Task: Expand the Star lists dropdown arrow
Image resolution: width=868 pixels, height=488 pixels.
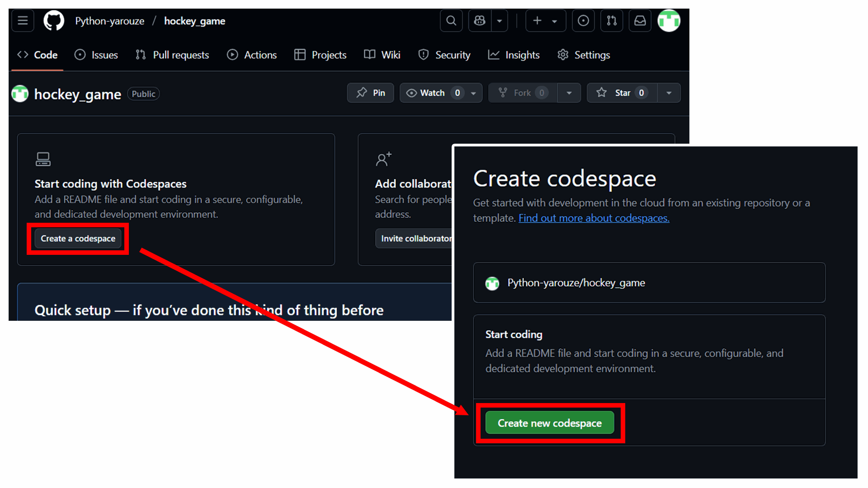Action: [x=669, y=93]
